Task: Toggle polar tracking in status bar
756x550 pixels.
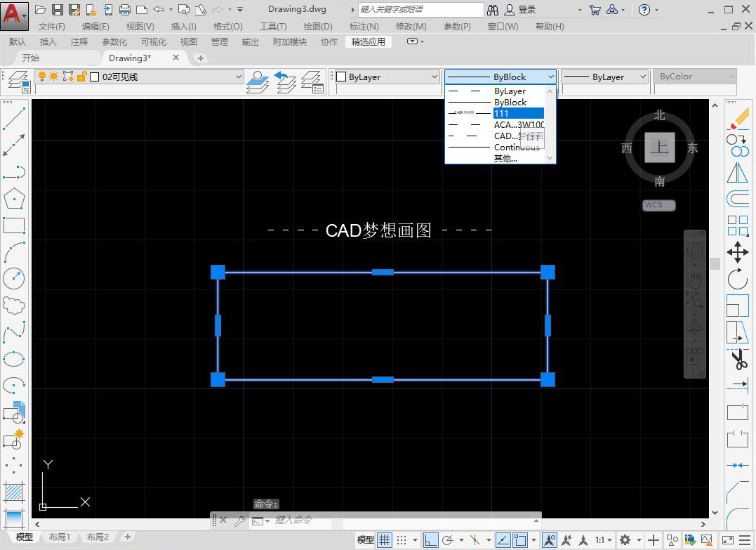Action: coord(448,540)
